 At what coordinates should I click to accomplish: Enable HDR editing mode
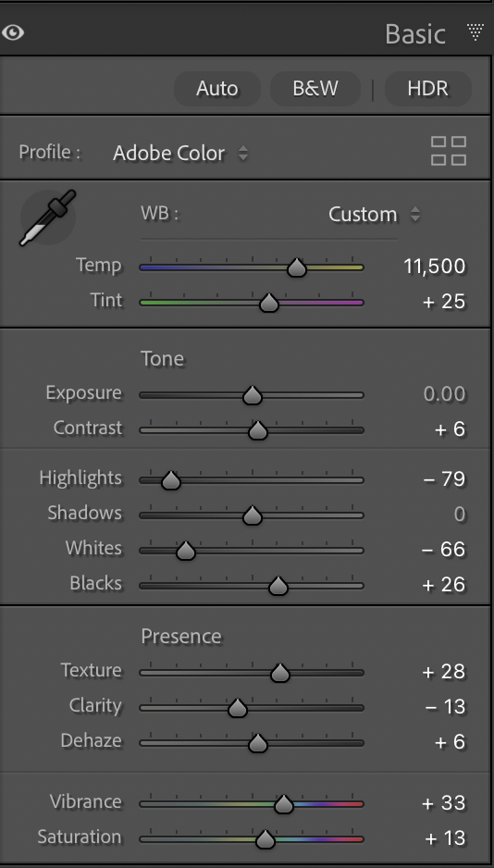(427, 89)
